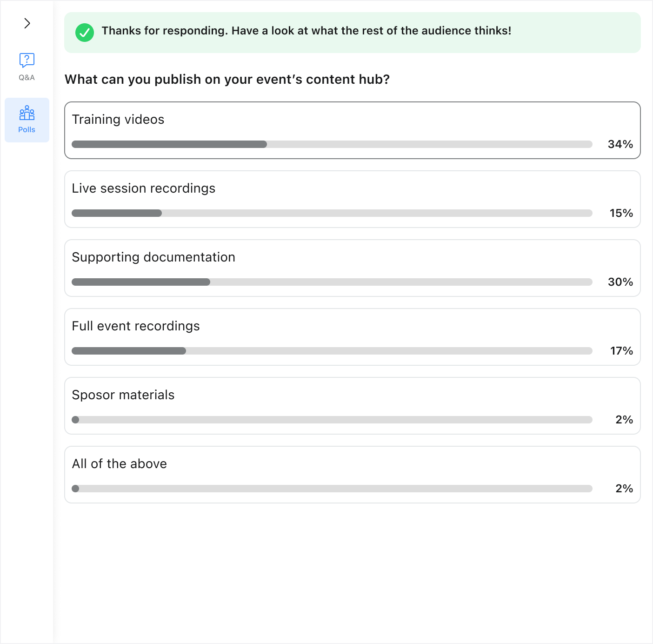Click the Supporting documentation result bar
This screenshot has width=653, height=644.
332,282
